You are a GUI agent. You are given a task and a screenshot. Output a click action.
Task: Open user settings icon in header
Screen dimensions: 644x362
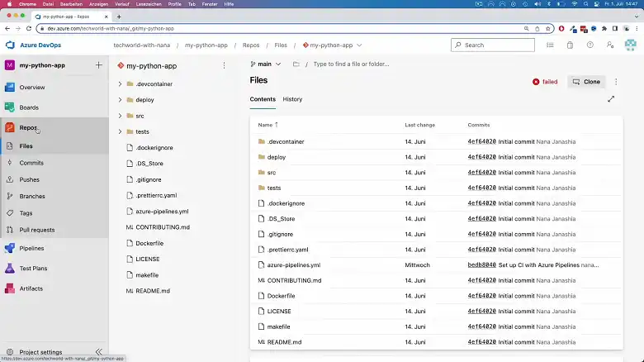click(610, 45)
